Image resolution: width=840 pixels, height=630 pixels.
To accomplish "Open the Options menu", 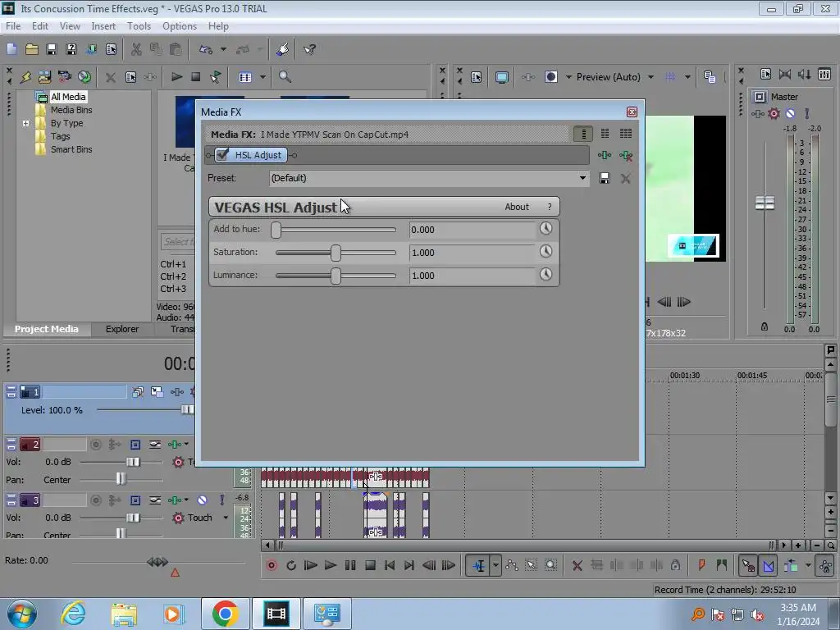I will 180,25.
